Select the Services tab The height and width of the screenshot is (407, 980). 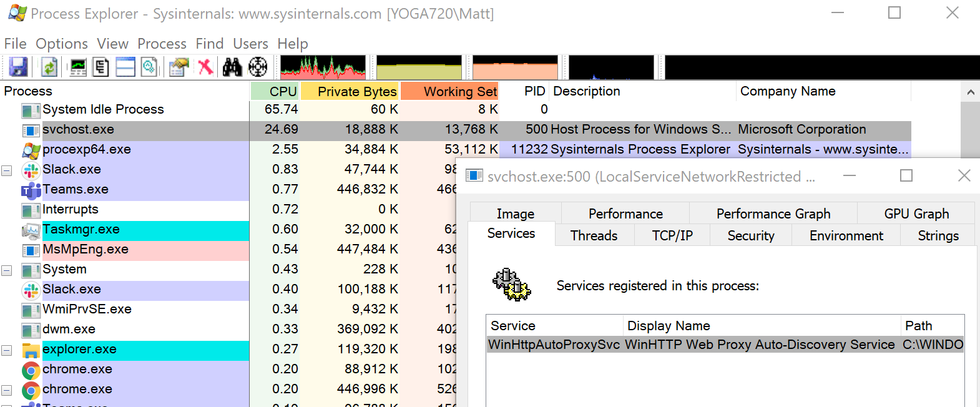point(511,233)
